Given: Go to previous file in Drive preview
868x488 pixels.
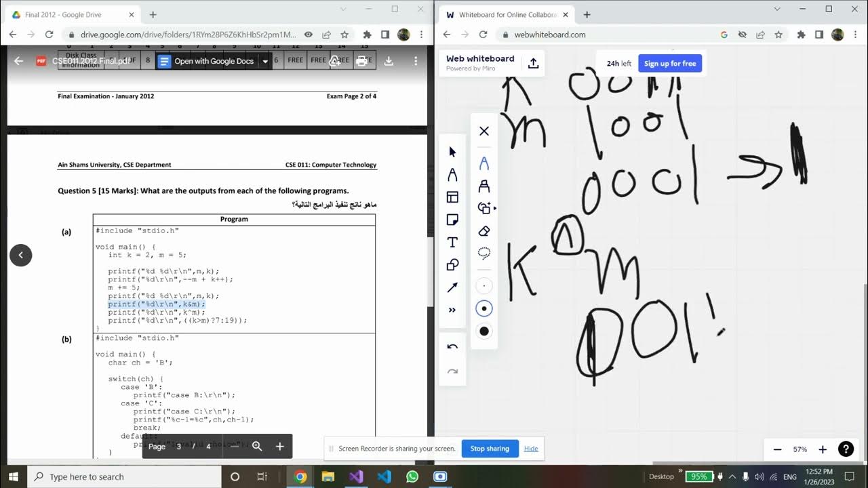Looking at the screenshot, I should click(x=20, y=255).
